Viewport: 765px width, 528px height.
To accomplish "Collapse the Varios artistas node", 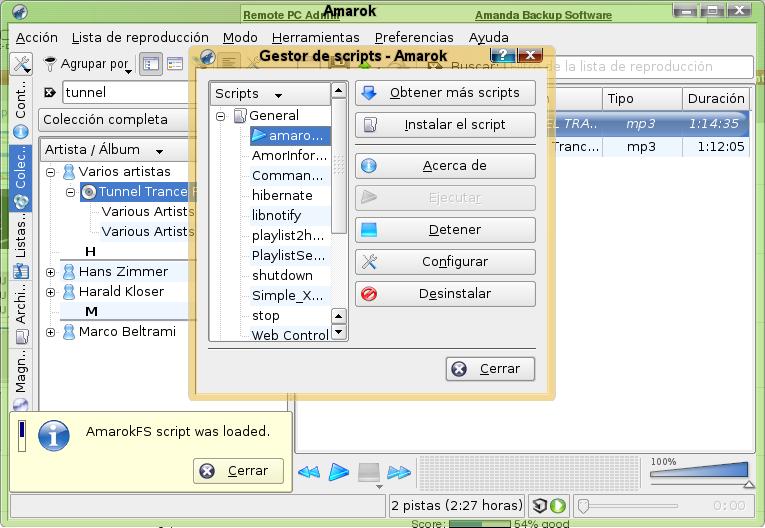I will click(50, 172).
